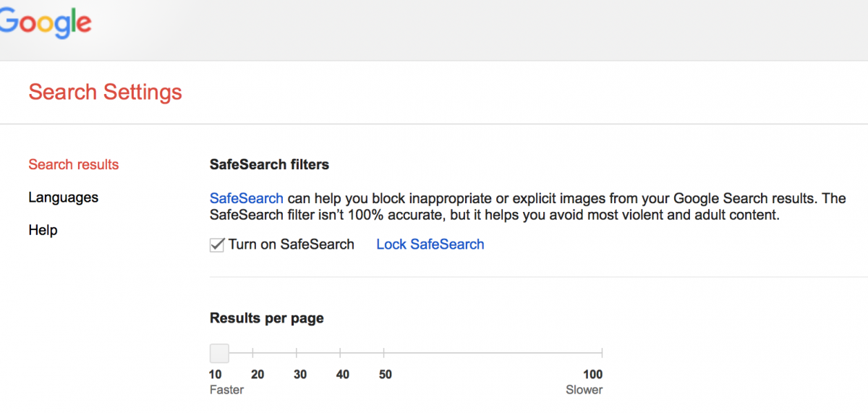Click the Google logo

point(45,25)
